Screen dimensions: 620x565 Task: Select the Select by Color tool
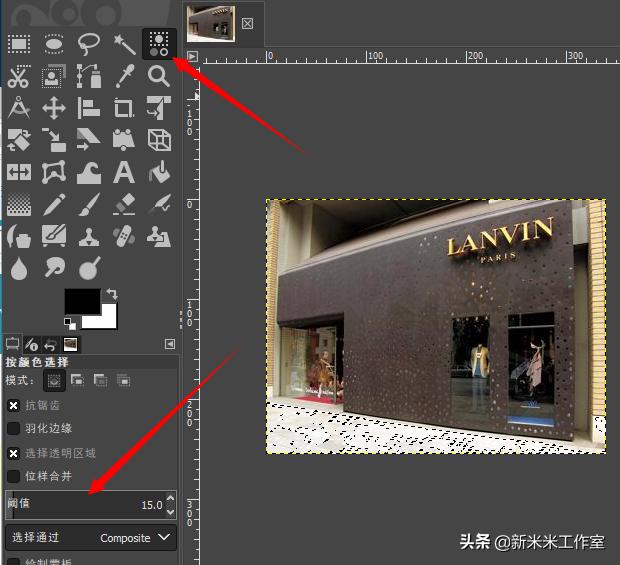click(x=159, y=43)
